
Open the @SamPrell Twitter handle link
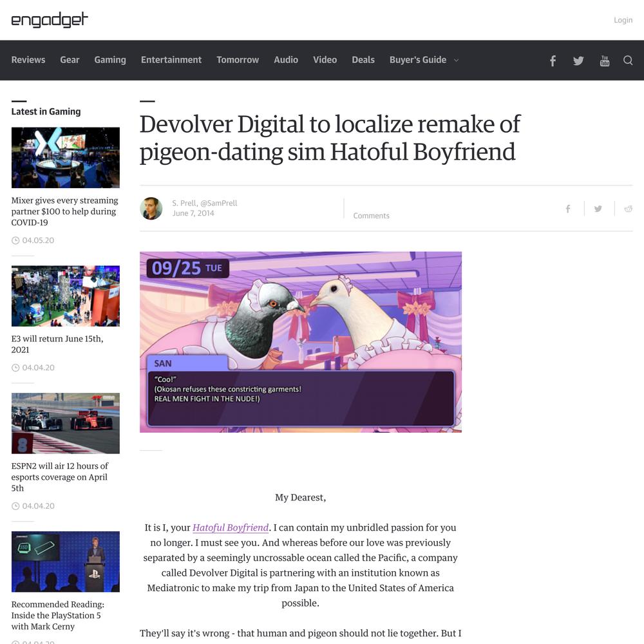coord(219,203)
